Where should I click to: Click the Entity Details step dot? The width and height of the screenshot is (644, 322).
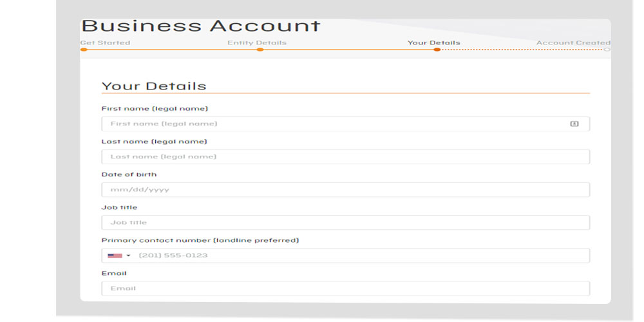[260, 50]
